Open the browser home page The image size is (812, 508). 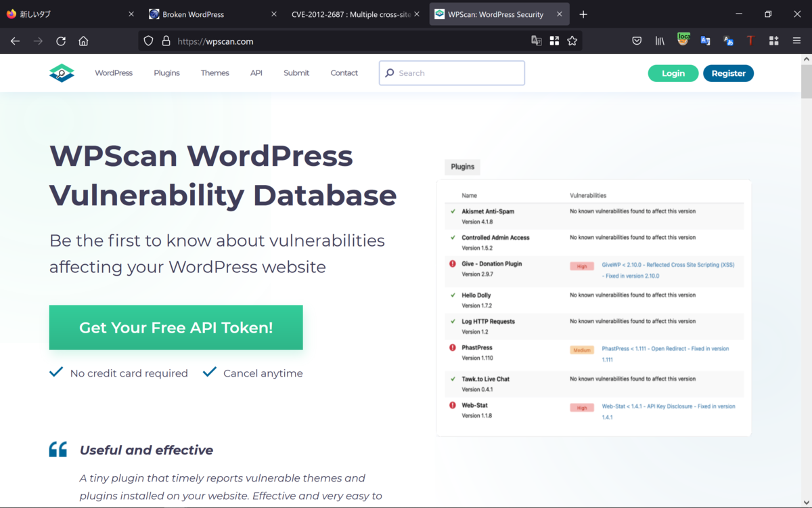[83, 41]
